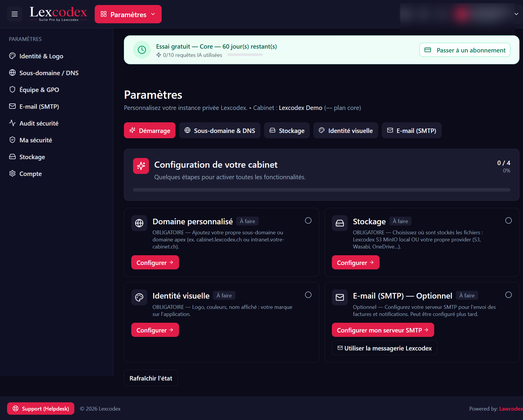
Task: Click the À faire badge on Domaine personnalisé
Action: (x=247, y=221)
